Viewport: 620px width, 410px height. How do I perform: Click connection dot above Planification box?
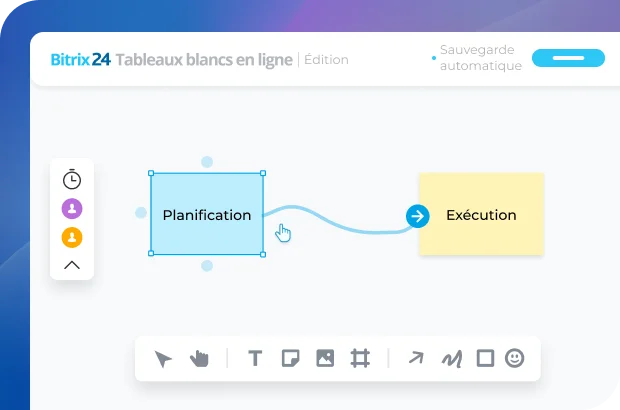tap(207, 161)
